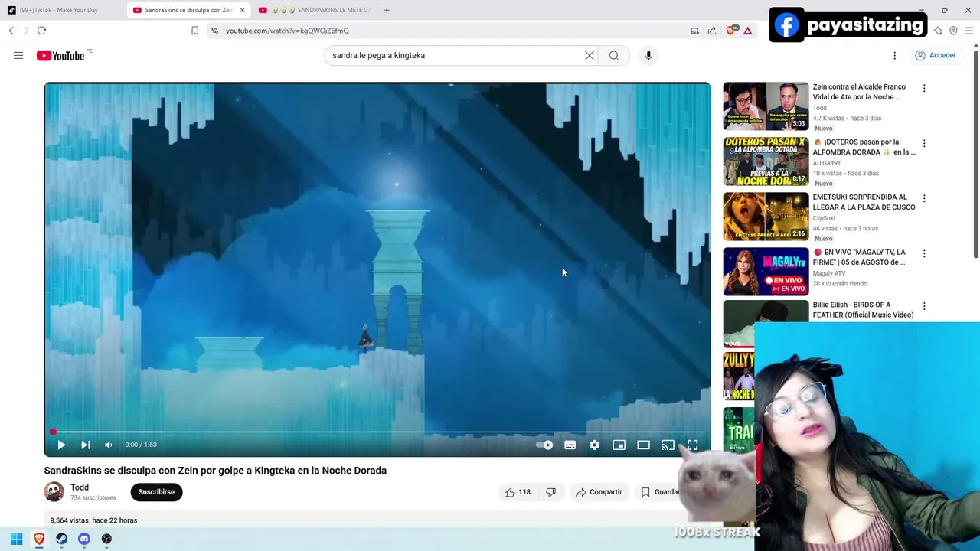The height and width of the screenshot is (551, 980).
Task: Dislike the video
Action: coord(550,492)
